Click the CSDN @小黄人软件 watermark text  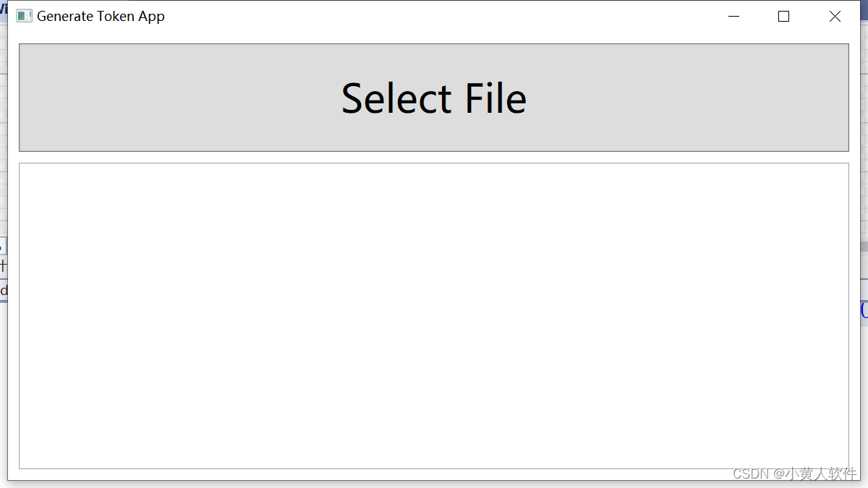point(794,474)
